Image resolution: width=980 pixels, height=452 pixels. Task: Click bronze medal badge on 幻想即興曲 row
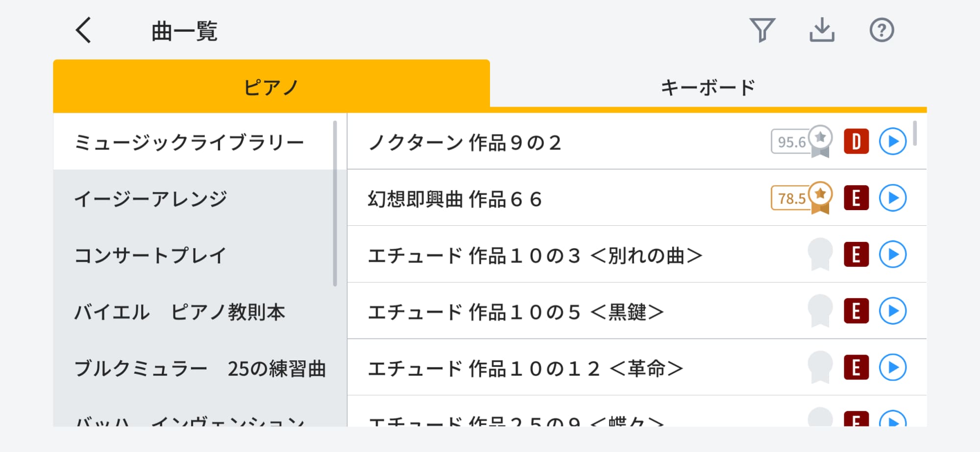[820, 198]
